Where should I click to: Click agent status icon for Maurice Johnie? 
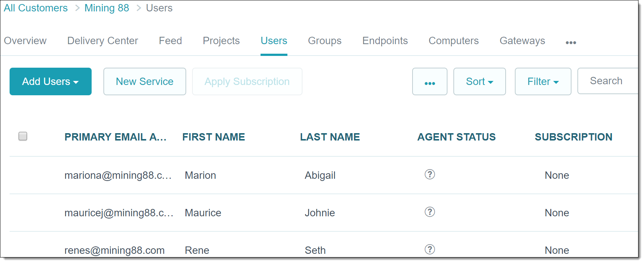coord(429,212)
